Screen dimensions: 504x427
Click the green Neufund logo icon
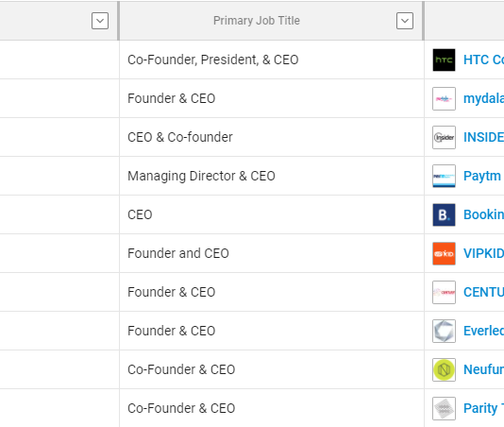pos(444,369)
